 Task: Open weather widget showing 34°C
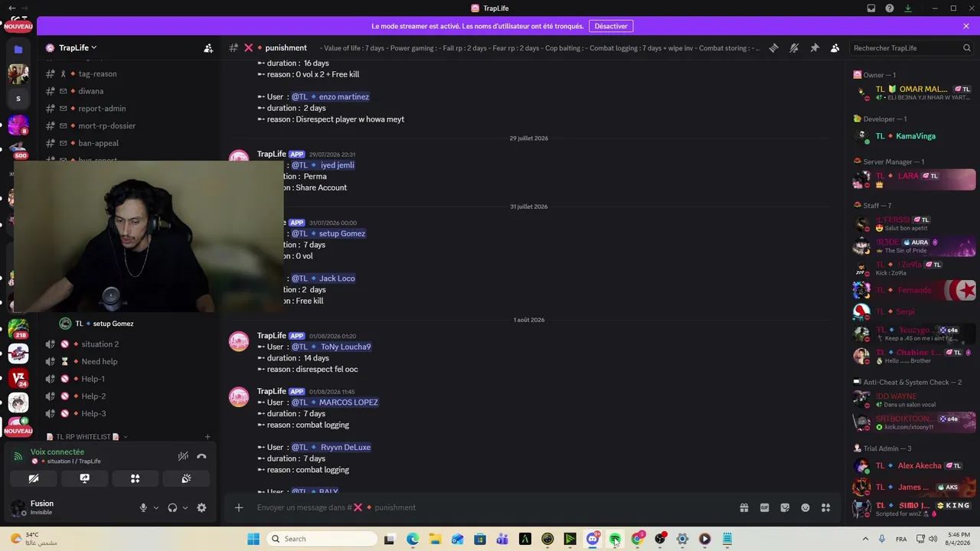[34, 539]
